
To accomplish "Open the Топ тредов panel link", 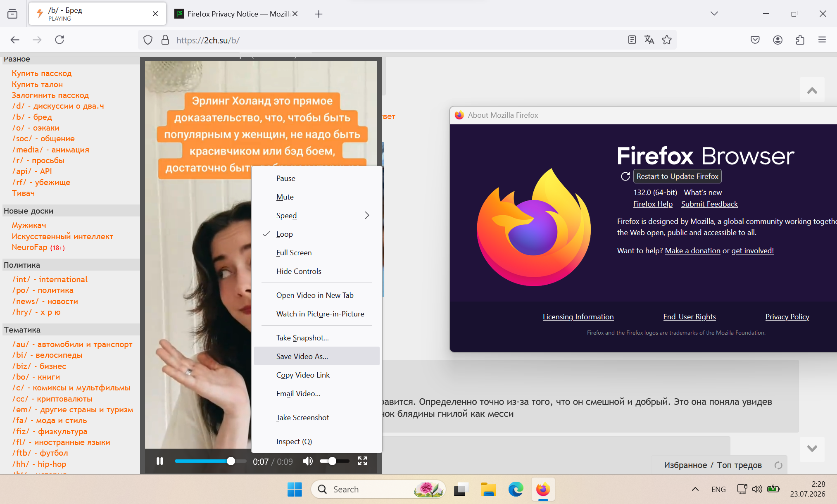I will point(739,465).
